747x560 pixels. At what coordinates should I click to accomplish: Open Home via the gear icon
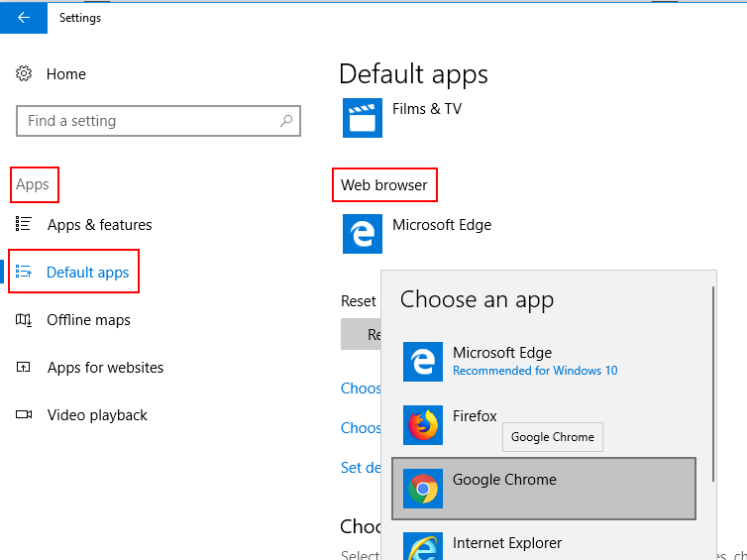(24, 74)
